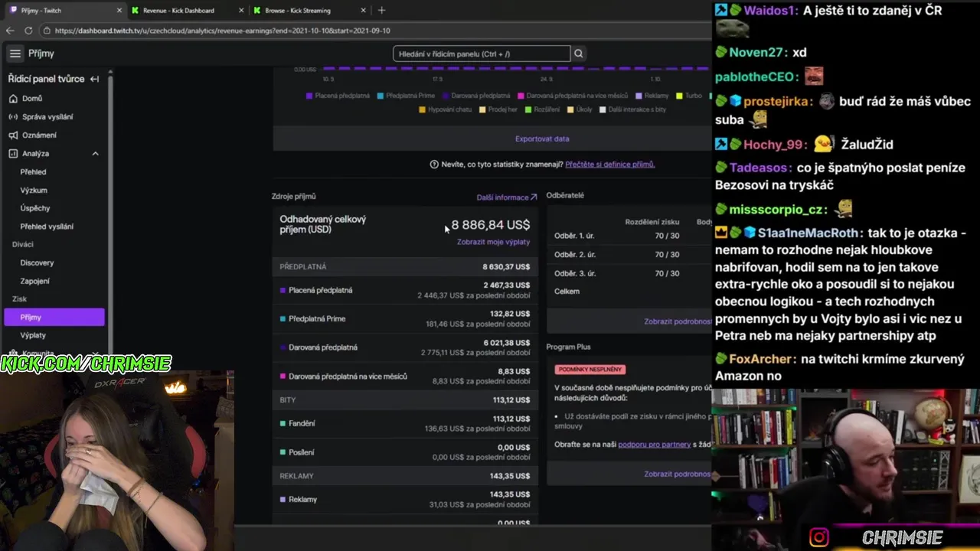Toggle Rozšíření legend series
980x551 pixels.
pos(542,109)
